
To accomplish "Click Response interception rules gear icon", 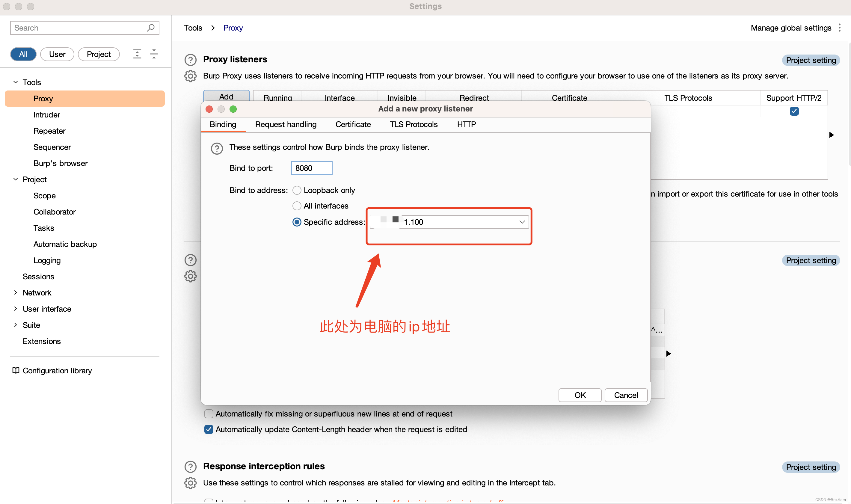I will [190, 483].
